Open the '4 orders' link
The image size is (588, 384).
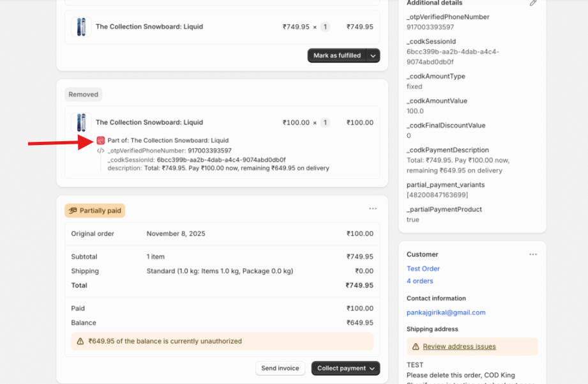pyautogui.click(x=420, y=281)
